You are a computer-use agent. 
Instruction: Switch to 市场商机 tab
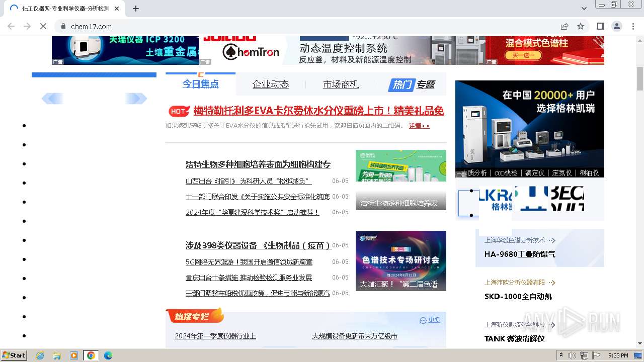pyautogui.click(x=341, y=84)
